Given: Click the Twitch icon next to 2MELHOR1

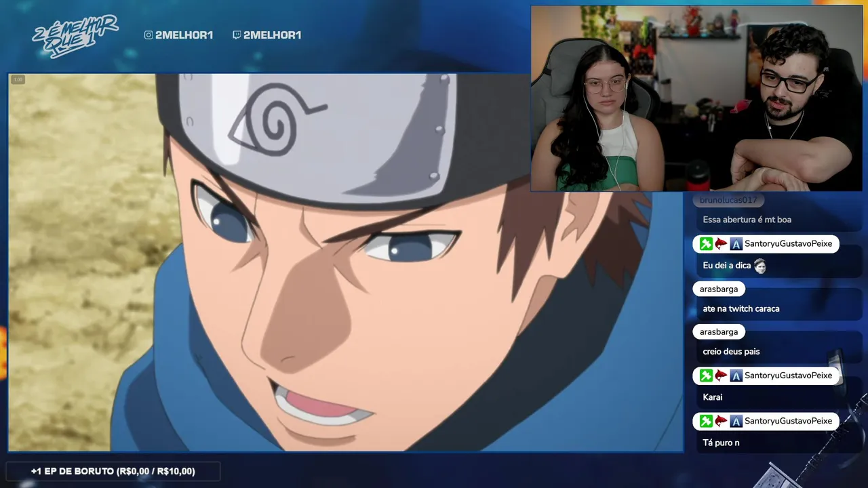Looking at the screenshot, I should (237, 35).
